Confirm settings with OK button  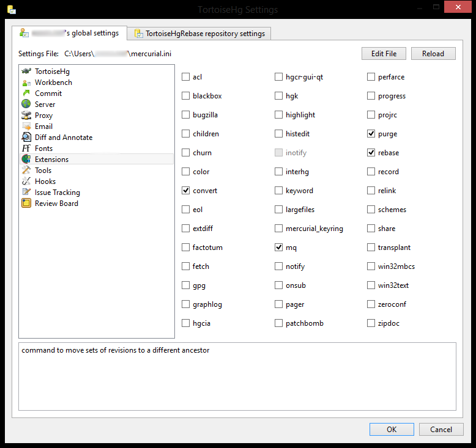[392, 429]
